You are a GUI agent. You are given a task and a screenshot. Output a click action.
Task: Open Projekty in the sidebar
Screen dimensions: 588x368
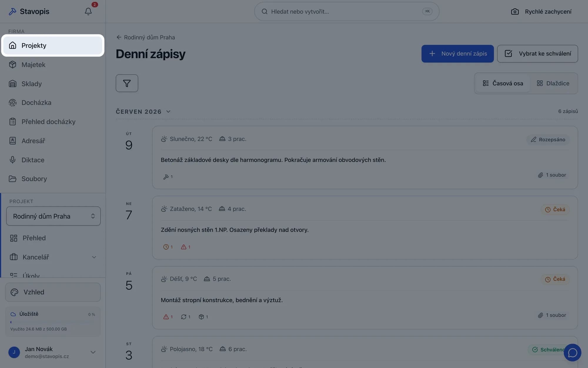pyautogui.click(x=53, y=45)
